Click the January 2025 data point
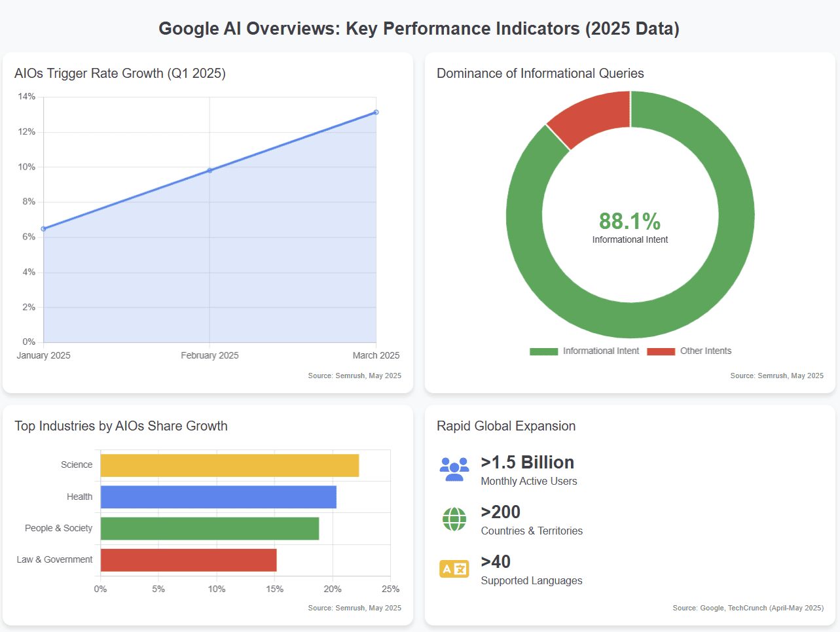840x632 pixels. (44, 229)
